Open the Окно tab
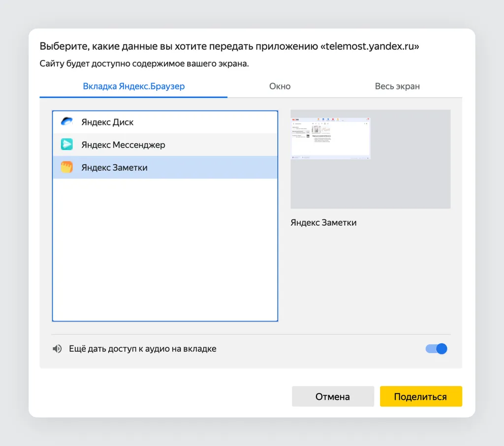The height and width of the screenshot is (446, 504). click(x=280, y=87)
